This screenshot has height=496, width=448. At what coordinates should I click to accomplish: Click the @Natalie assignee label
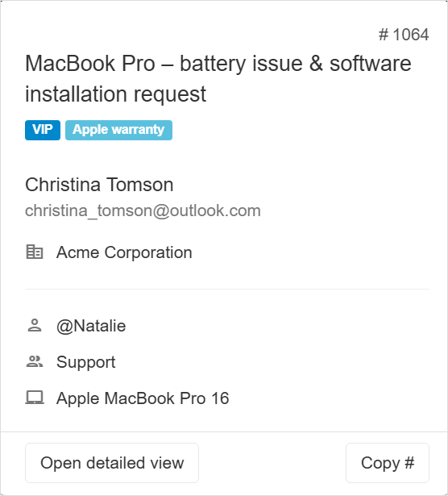click(91, 326)
